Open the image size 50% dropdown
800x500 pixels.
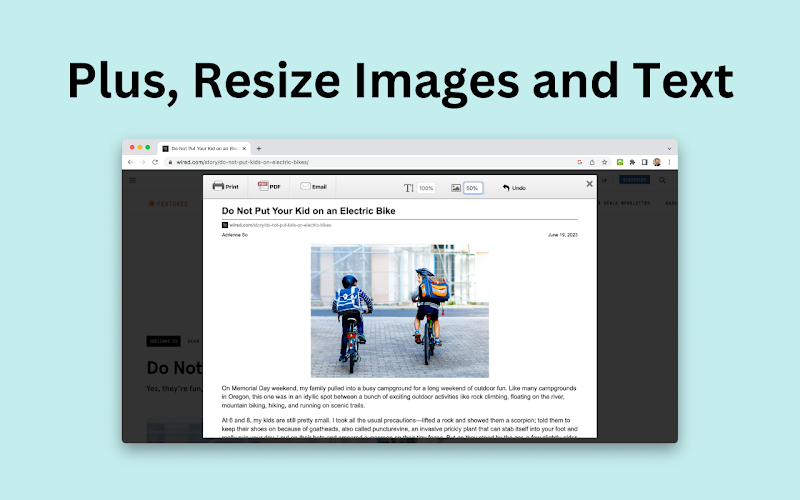point(473,188)
